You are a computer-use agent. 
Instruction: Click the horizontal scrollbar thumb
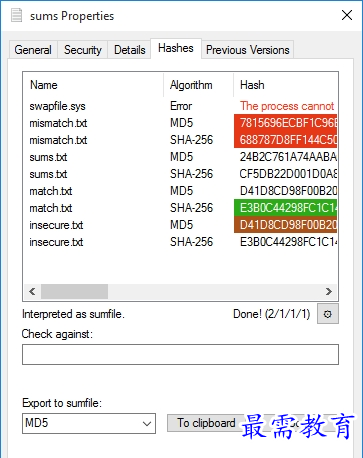74,292
